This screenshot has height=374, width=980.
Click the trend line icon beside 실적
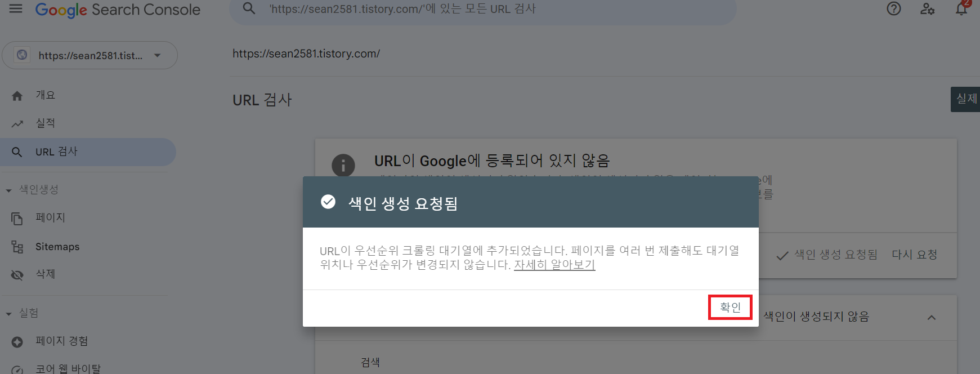click(17, 124)
